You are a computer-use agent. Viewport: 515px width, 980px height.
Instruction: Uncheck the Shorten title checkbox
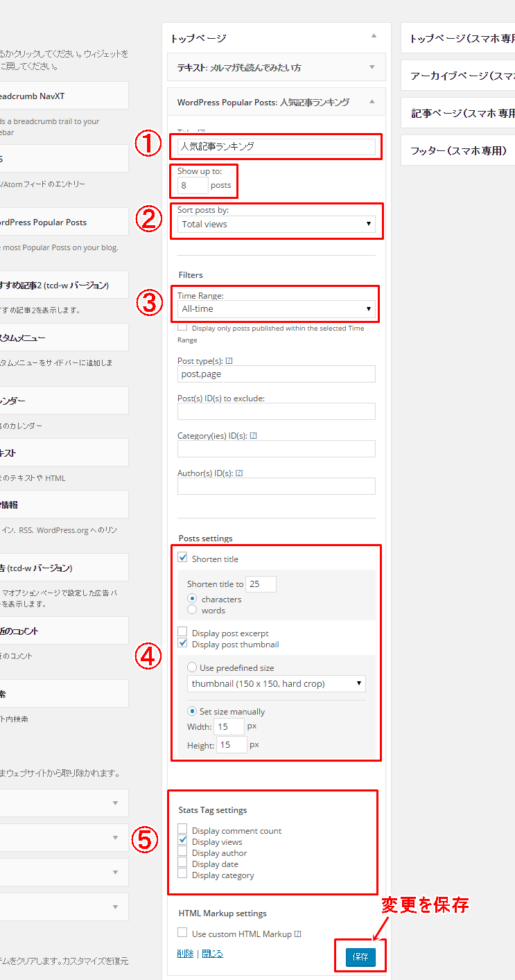pyautogui.click(x=183, y=557)
